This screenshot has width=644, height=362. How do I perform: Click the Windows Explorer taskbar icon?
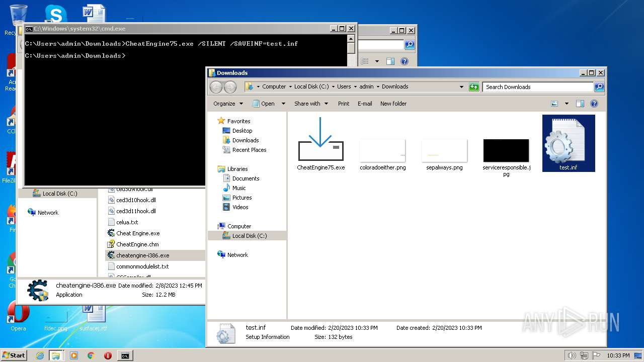click(56, 355)
